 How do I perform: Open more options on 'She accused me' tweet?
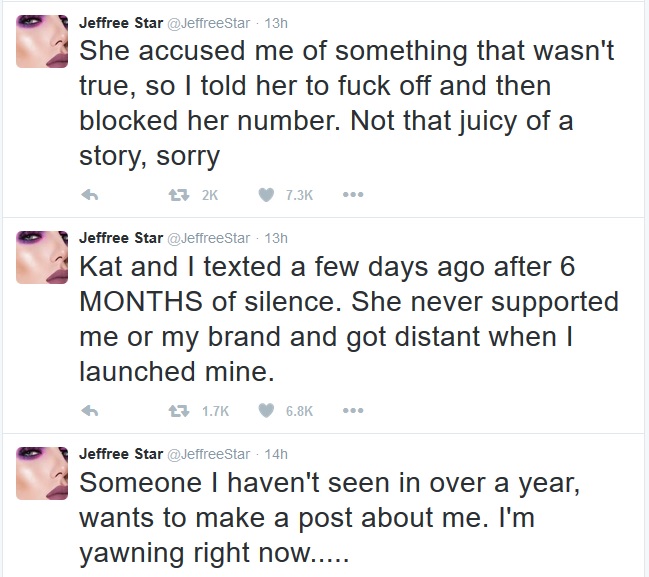pyautogui.click(x=352, y=195)
